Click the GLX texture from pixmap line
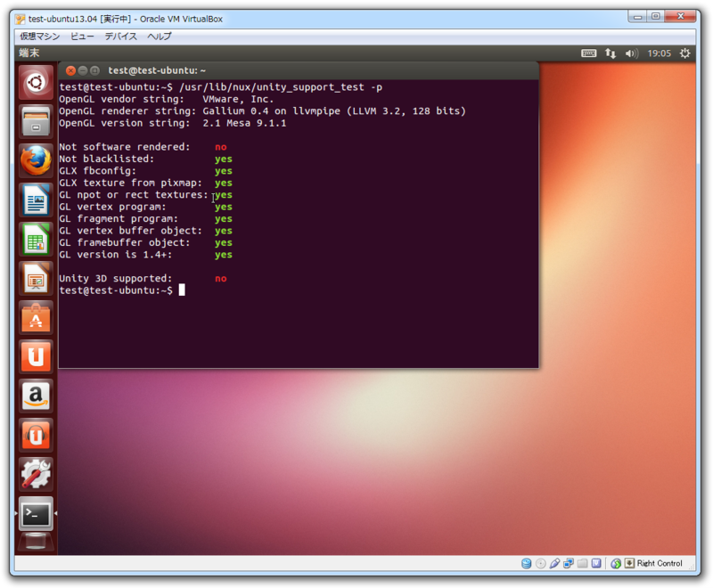 pyautogui.click(x=145, y=183)
